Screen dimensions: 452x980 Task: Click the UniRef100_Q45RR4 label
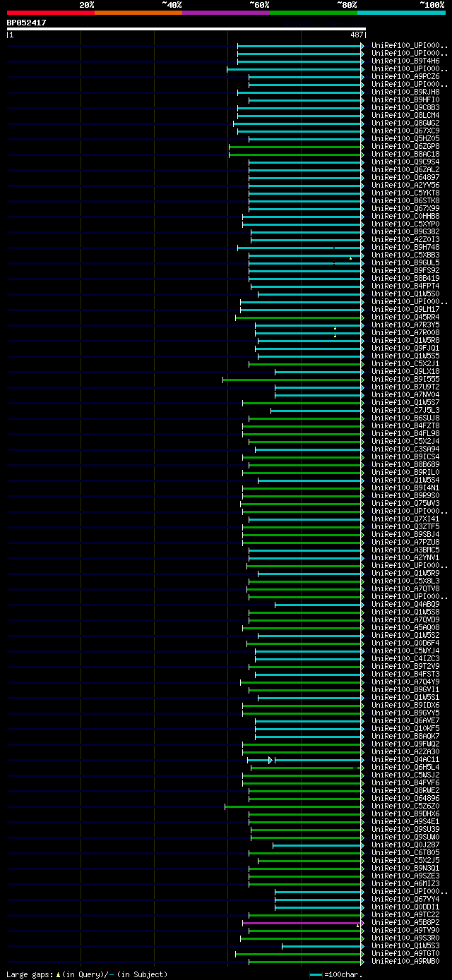click(405, 317)
